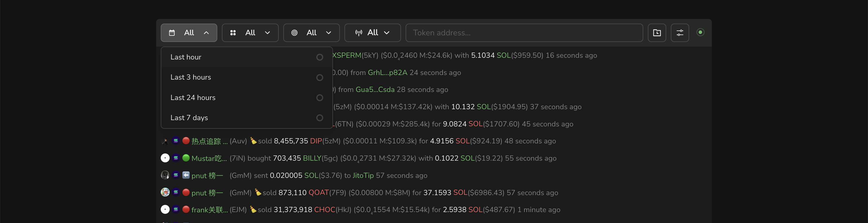Viewport: 868px width, 223px height.
Task: Select the Last 3 hours radio button
Action: click(319, 78)
